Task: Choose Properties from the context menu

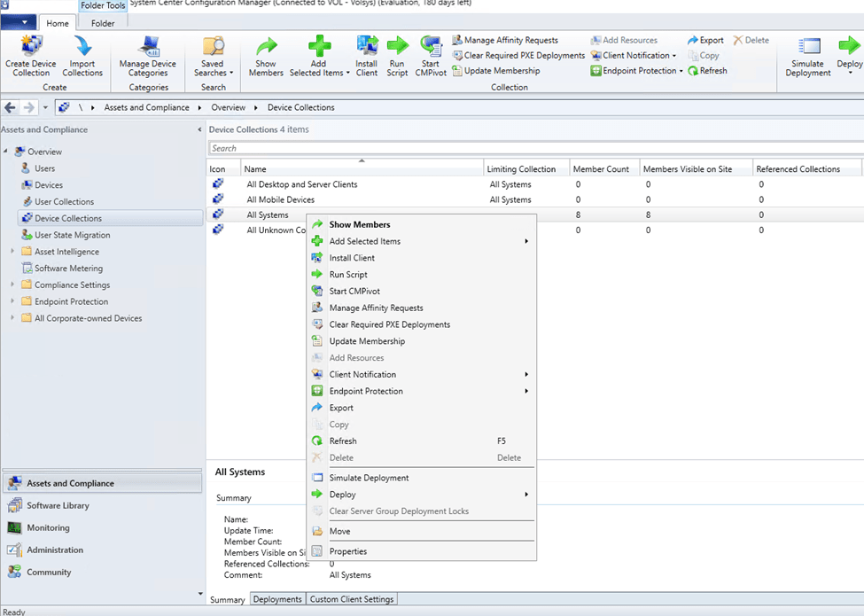Action: pyautogui.click(x=348, y=551)
